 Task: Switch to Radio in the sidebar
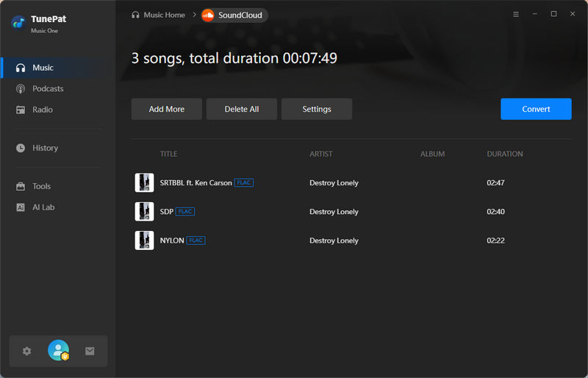pos(42,110)
